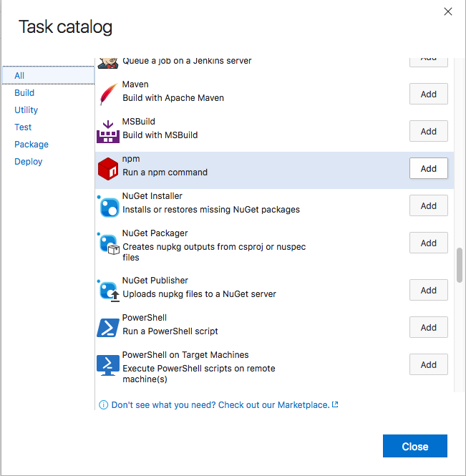Click 'Run a npm command' description
The width and height of the screenshot is (466, 476).
click(165, 173)
